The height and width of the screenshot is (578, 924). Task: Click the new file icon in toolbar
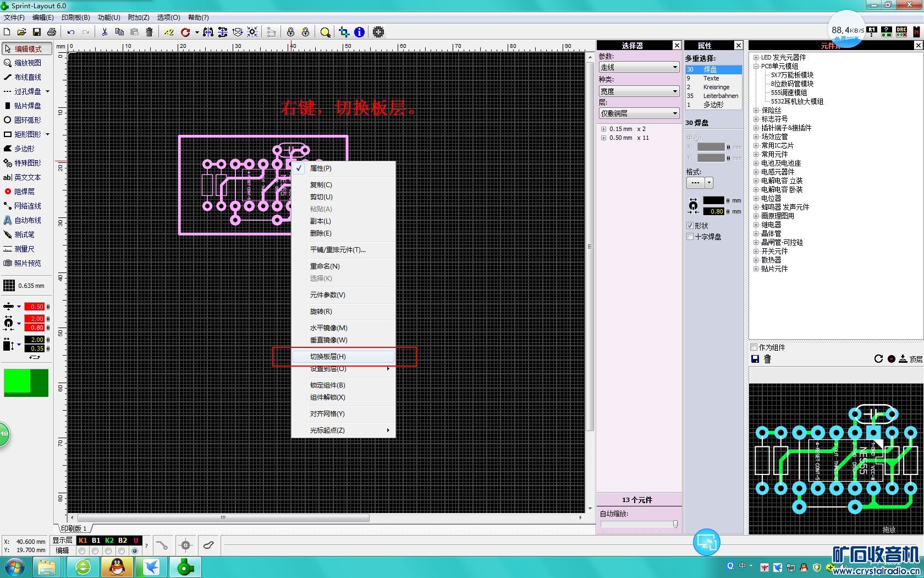click(7, 32)
